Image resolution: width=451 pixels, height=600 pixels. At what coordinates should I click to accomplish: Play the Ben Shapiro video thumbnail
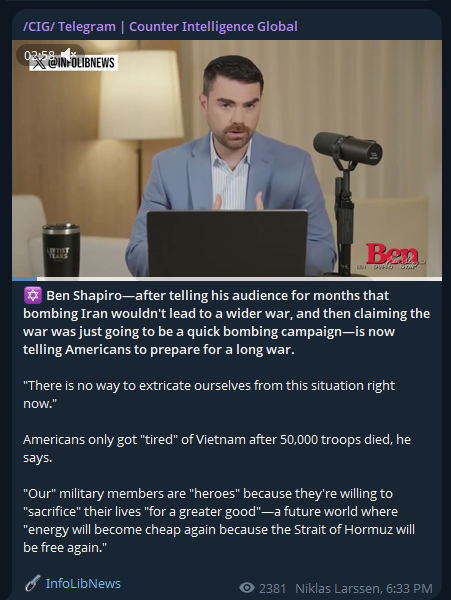(227, 158)
